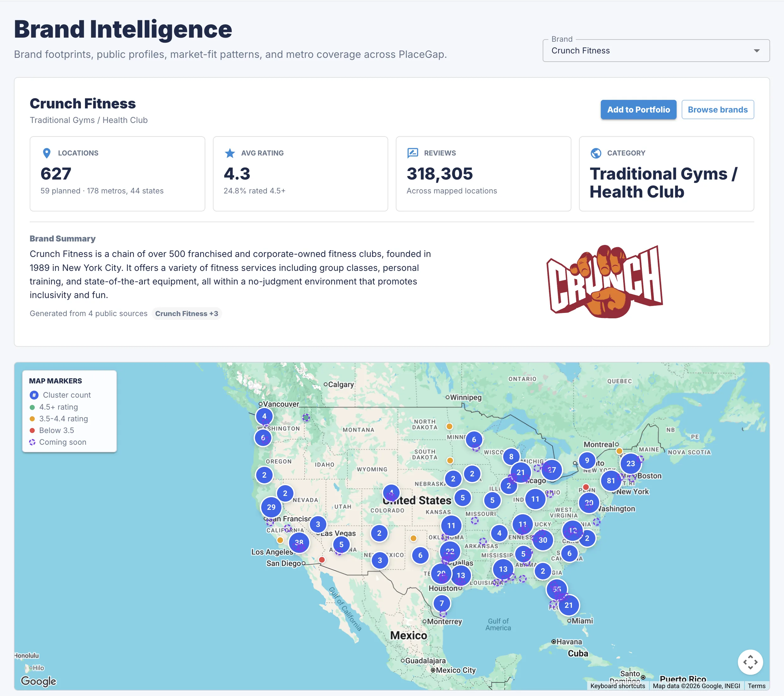Click the cluster marker labeled 81
Screen dimensions: 784x696
611,481
